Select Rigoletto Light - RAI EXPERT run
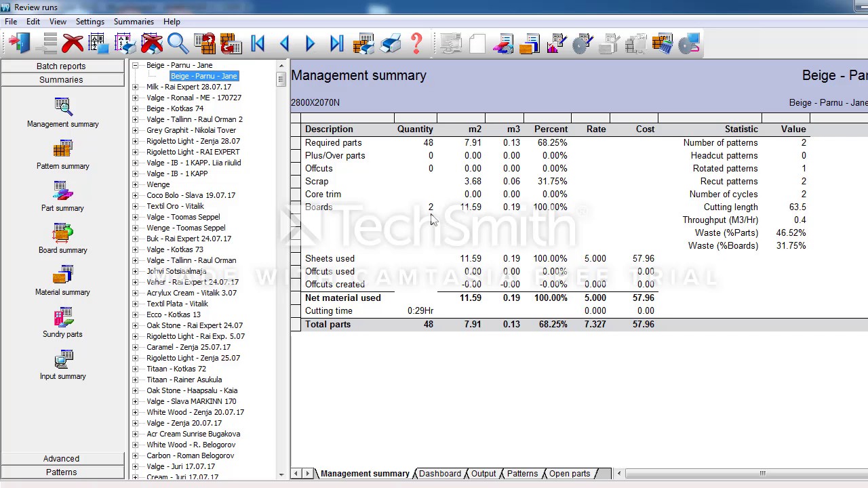 [193, 152]
